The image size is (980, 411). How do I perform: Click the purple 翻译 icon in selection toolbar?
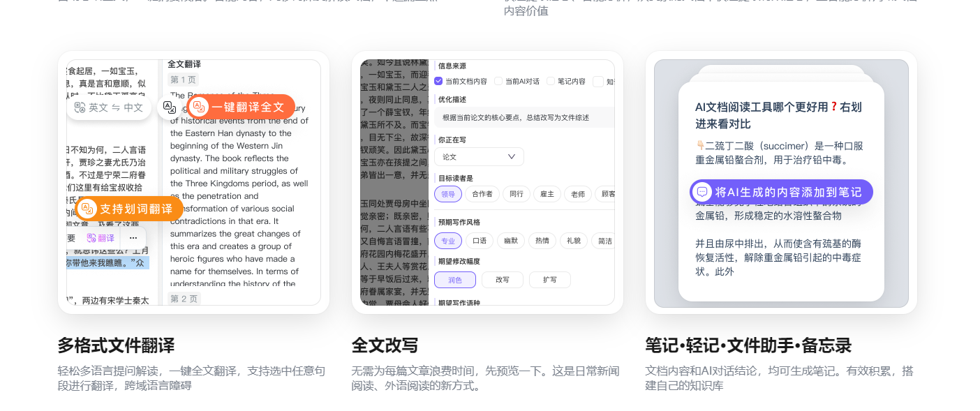(x=91, y=237)
